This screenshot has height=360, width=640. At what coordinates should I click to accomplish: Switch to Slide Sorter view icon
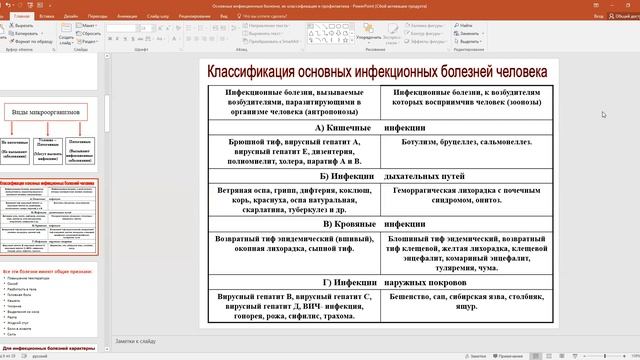(549, 356)
